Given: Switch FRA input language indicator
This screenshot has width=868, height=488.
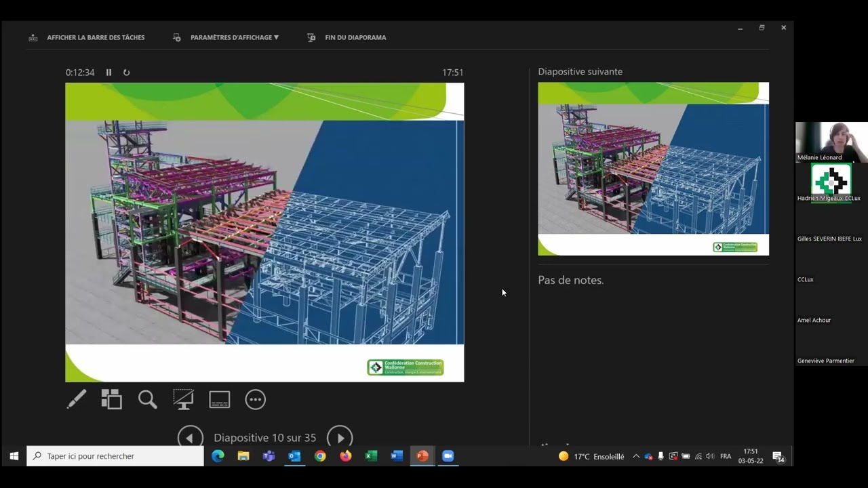Looking at the screenshot, I should click(726, 456).
